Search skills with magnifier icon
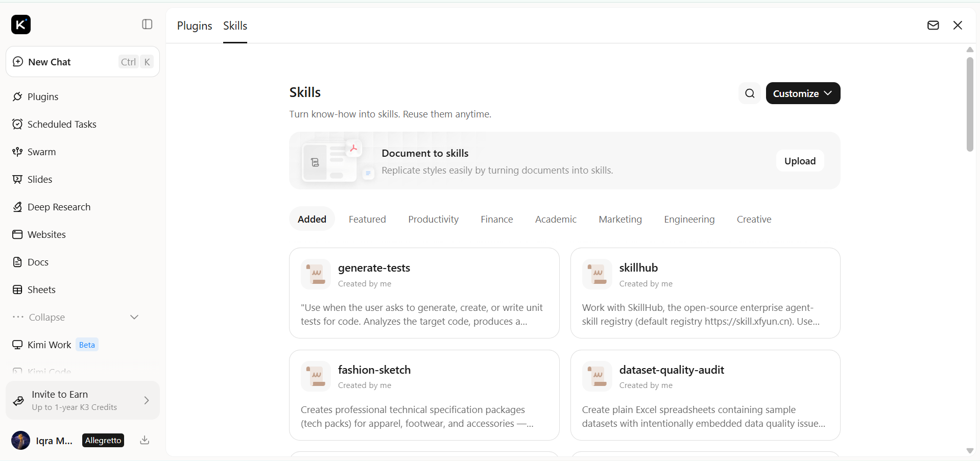980x461 pixels. (750, 93)
